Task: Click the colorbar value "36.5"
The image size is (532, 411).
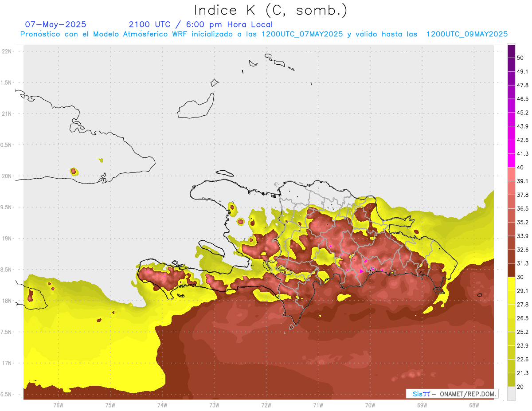Action: (523, 209)
